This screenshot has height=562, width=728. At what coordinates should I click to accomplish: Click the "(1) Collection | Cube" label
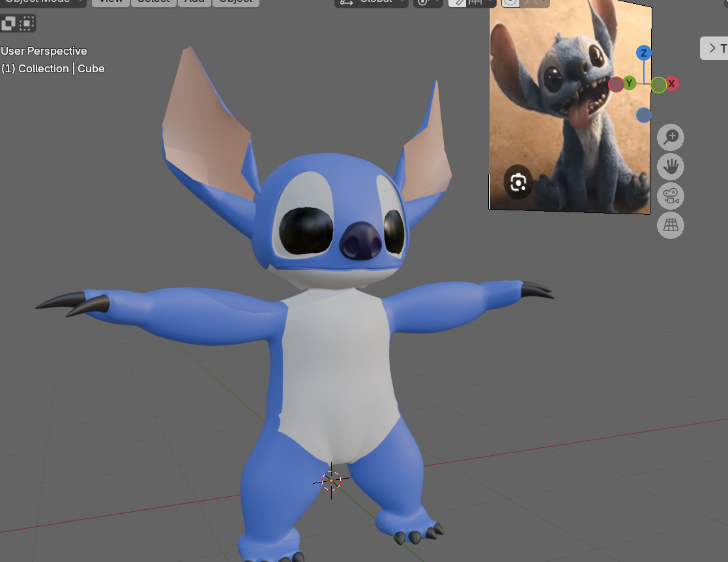tap(53, 68)
